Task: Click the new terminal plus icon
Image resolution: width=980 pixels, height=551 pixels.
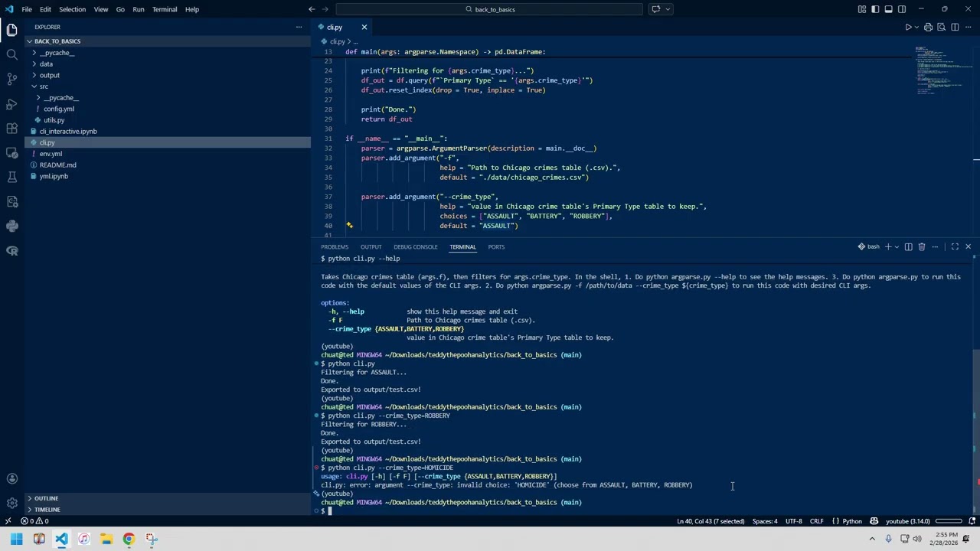Action: point(888,246)
